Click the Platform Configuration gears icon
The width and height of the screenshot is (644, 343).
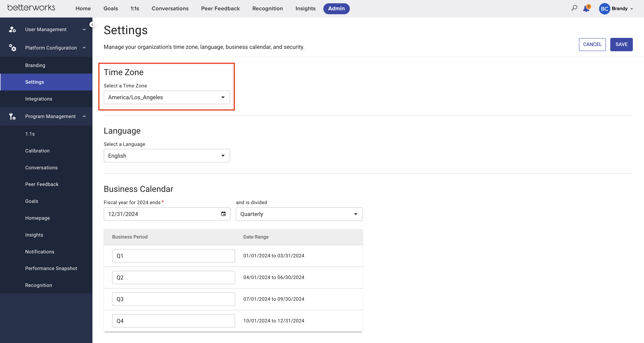(12, 48)
